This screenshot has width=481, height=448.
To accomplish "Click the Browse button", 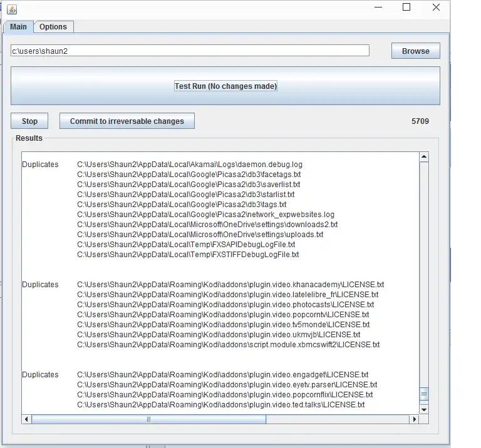I will (x=416, y=51).
